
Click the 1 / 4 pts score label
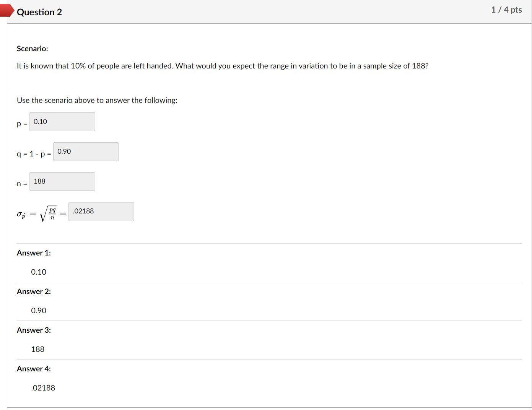coord(506,10)
